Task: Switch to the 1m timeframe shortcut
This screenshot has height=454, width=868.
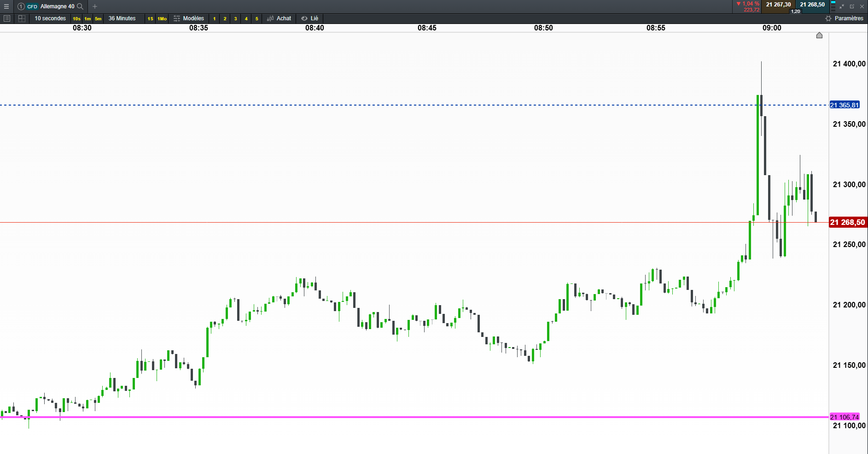Action: (87, 19)
